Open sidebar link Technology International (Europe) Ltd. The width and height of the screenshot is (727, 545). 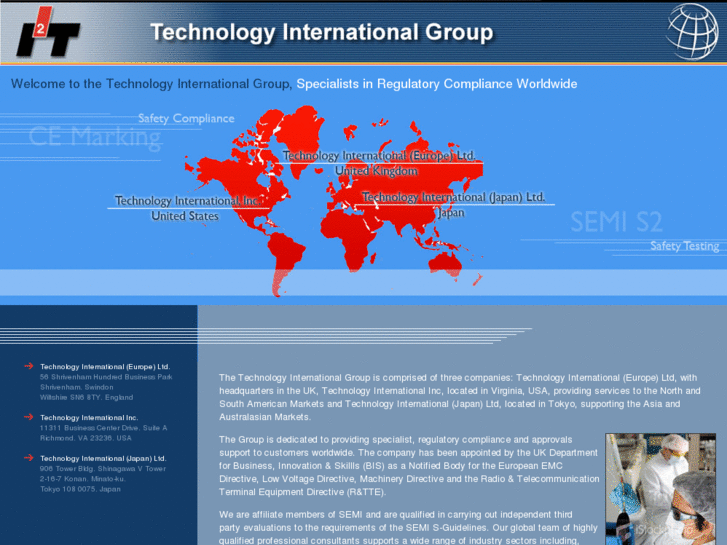click(x=105, y=366)
